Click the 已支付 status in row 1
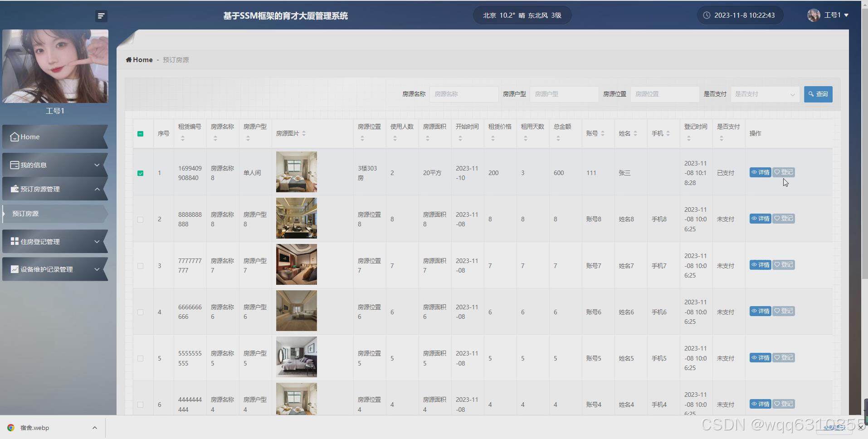Screen dimensions: 868x439 click(726, 173)
